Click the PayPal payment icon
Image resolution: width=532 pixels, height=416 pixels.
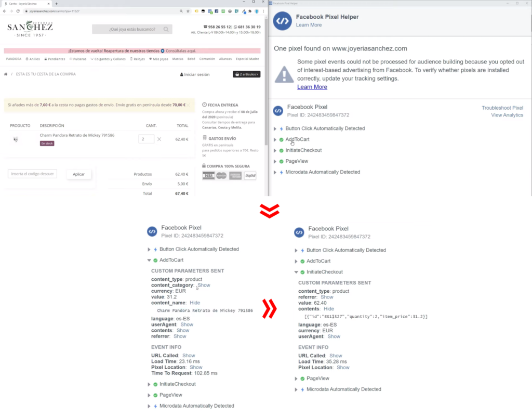tap(250, 175)
